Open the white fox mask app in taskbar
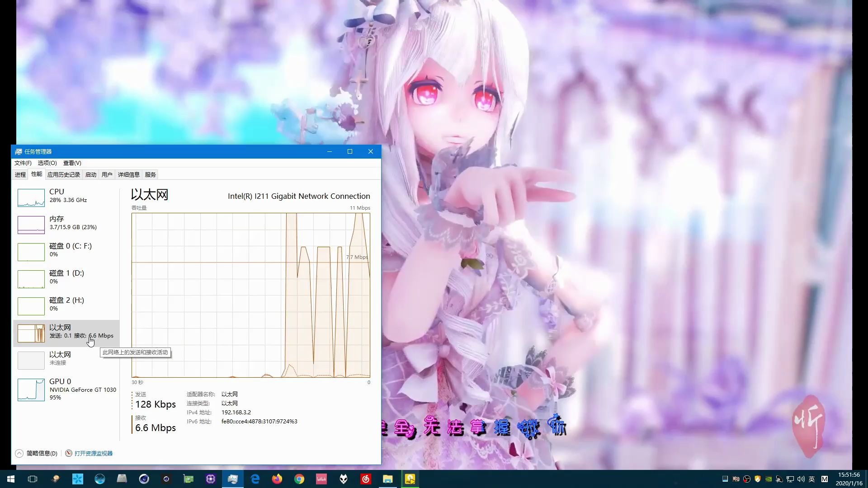Viewport: 868px width, 488px height. point(344,479)
